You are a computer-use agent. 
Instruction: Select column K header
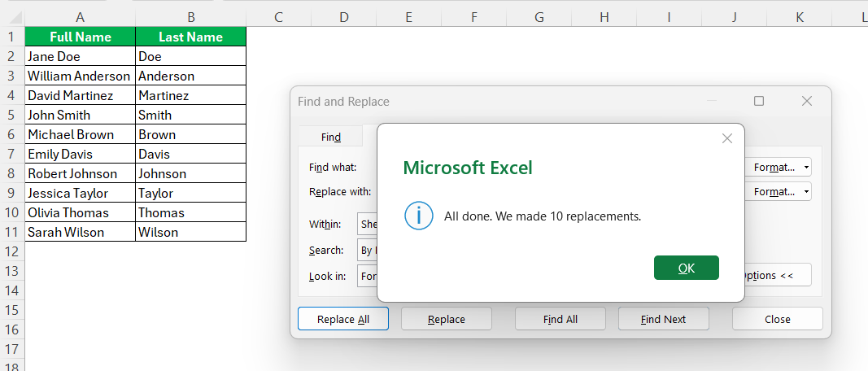pyautogui.click(x=800, y=18)
